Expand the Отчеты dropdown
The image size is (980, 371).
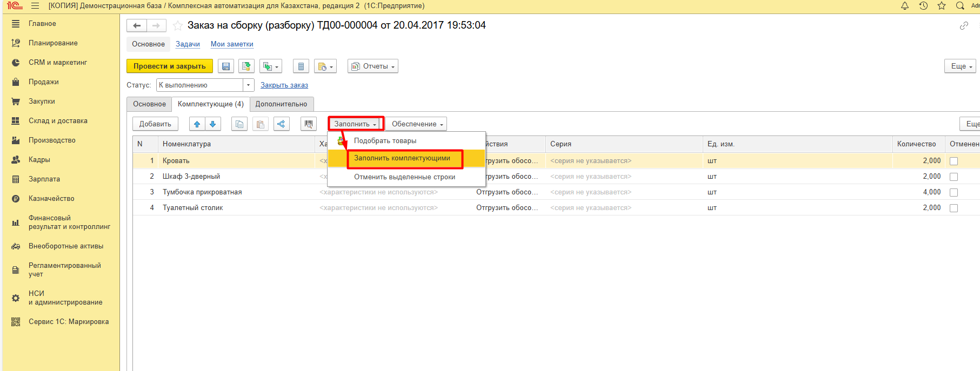click(373, 66)
